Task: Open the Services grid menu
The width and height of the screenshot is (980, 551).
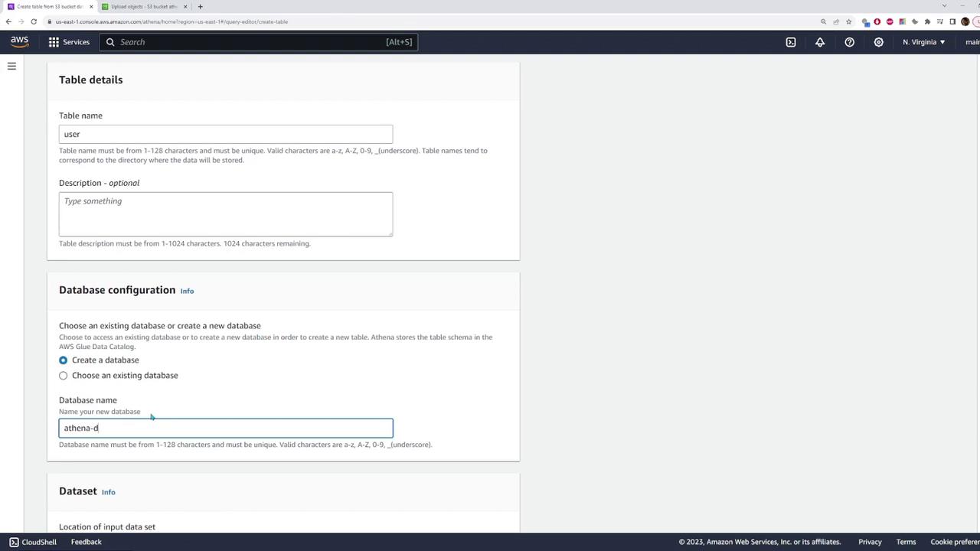Action: pos(69,42)
